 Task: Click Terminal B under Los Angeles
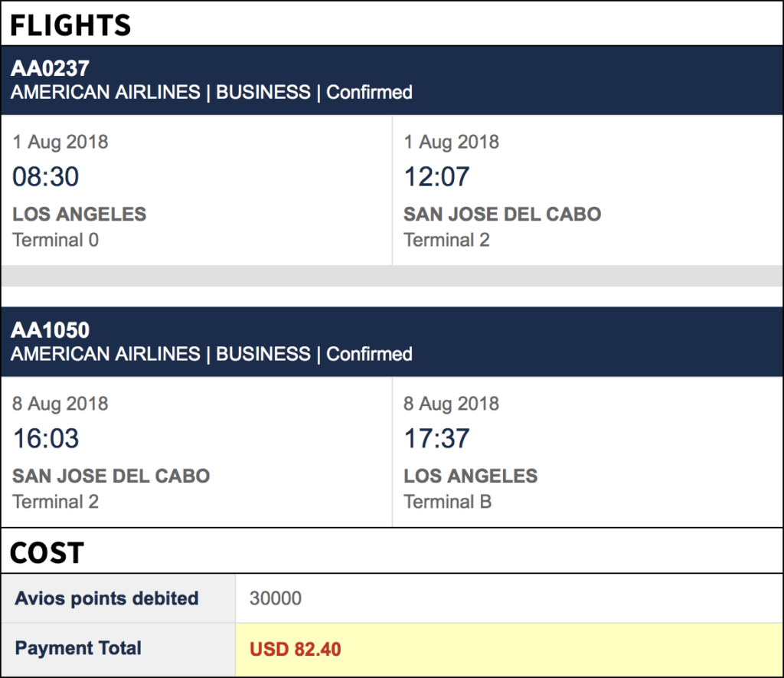click(x=447, y=502)
